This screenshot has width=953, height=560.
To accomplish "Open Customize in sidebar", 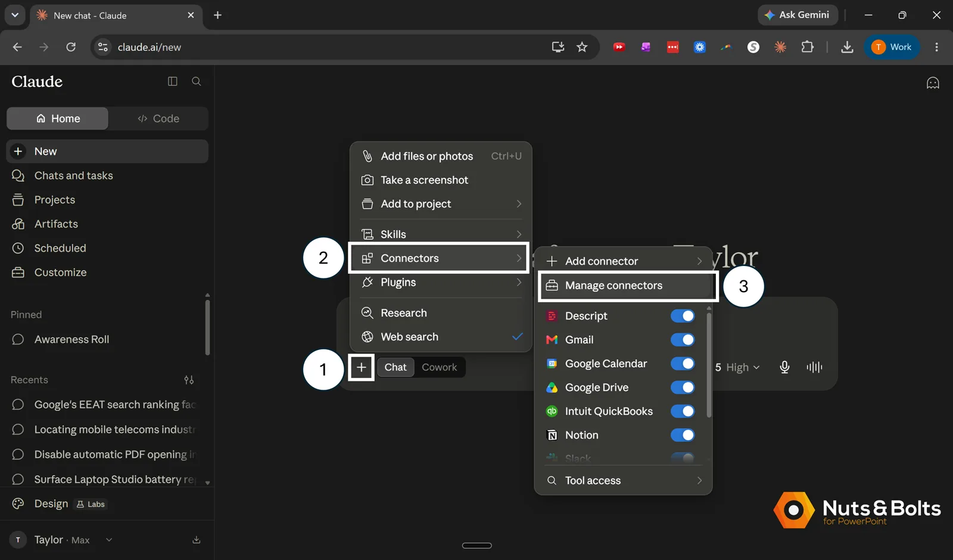I will click(107, 273).
